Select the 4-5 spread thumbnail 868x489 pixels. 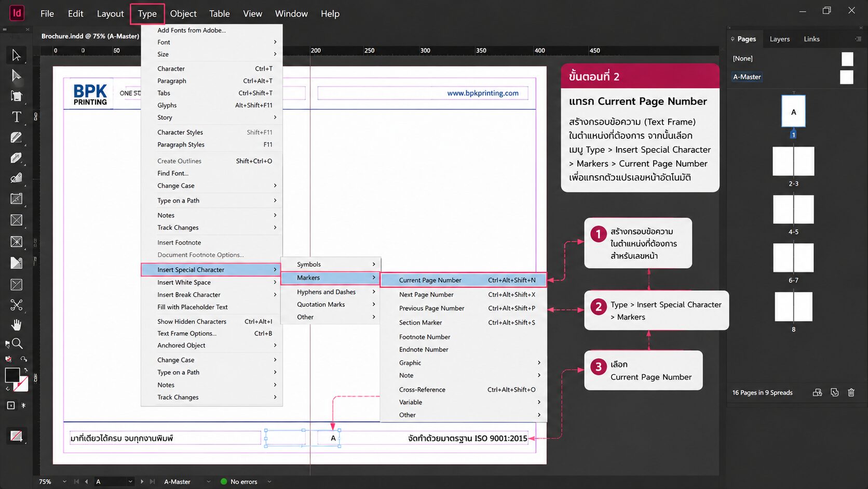pyautogui.click(x=793, y=209)
